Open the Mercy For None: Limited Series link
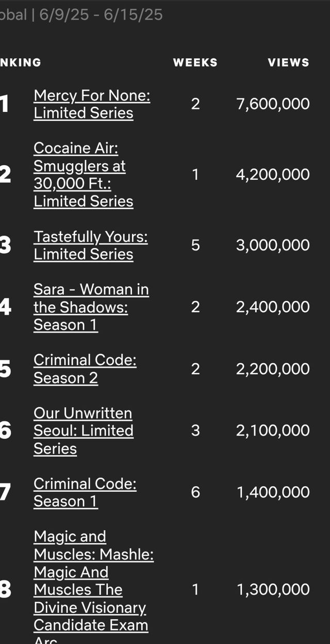 92,104
